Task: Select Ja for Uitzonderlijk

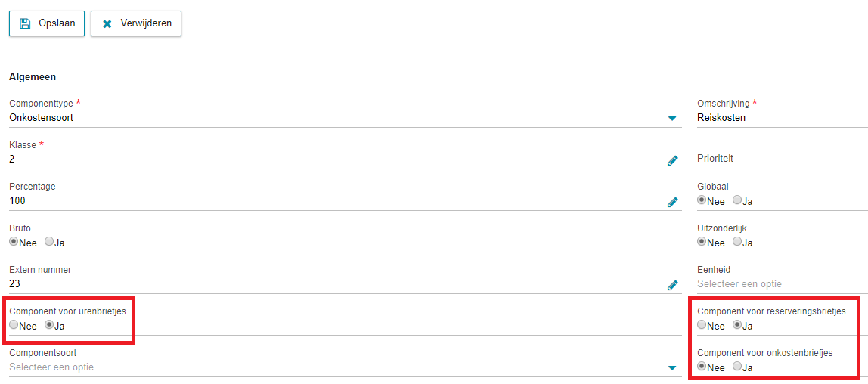Action: point(736,241)
